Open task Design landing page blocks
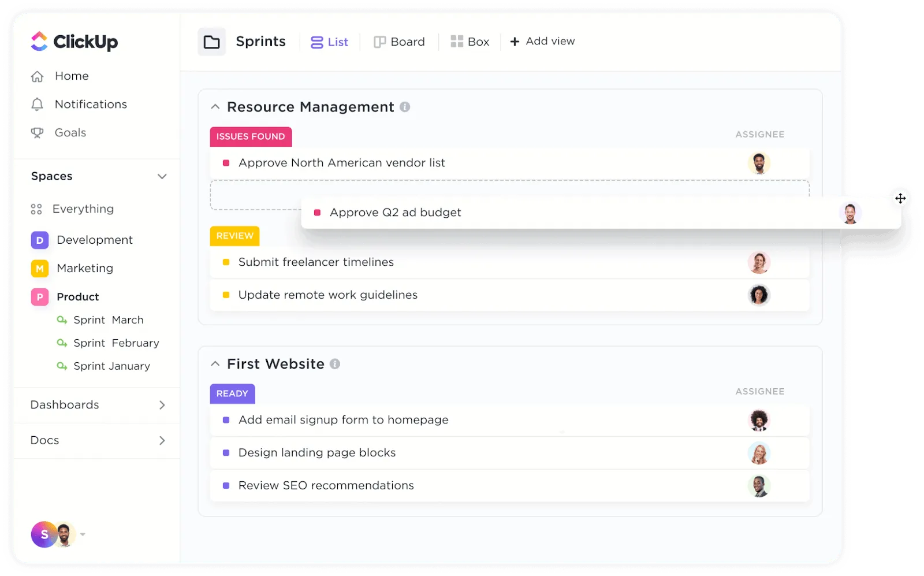Viewport: 924px width, 576px height. (x=317, y=453)
